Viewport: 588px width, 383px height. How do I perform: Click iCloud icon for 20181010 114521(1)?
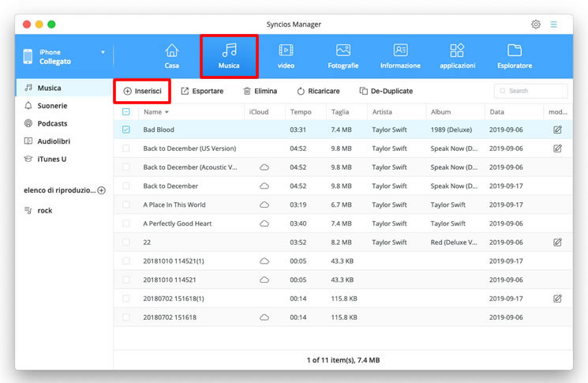click(x=264, y=261)
